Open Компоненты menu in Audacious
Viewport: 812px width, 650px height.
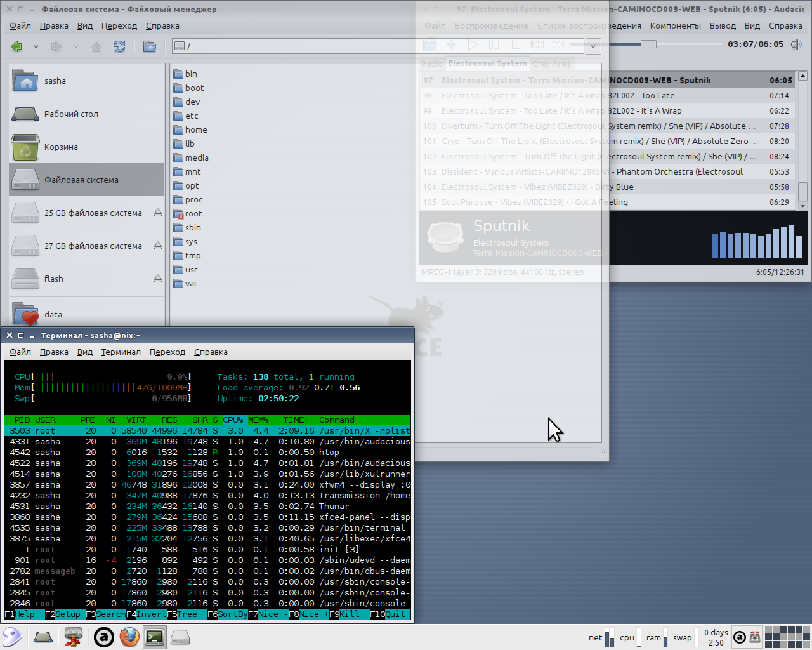pos(675,26)
